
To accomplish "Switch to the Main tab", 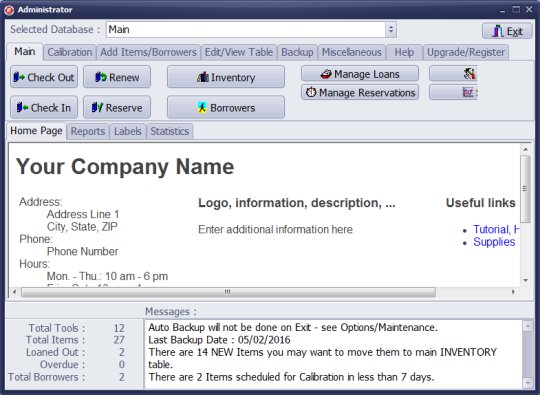I will (24, 52).
